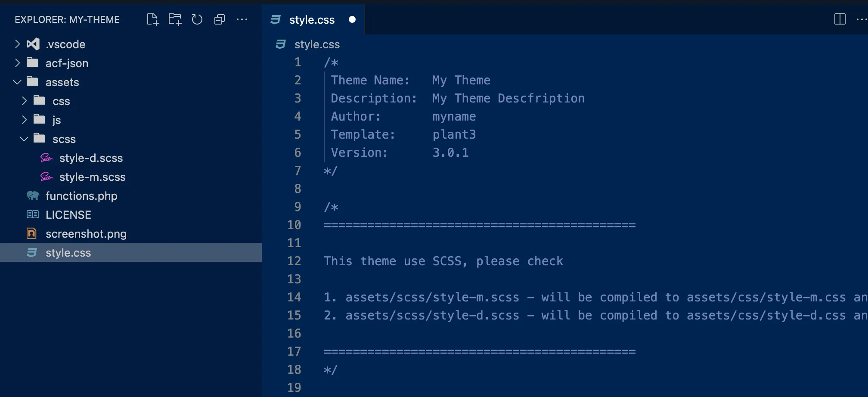This screenshot has height=397, width=868.
Task: Open style-m.scss file
Action: [92, 177]
